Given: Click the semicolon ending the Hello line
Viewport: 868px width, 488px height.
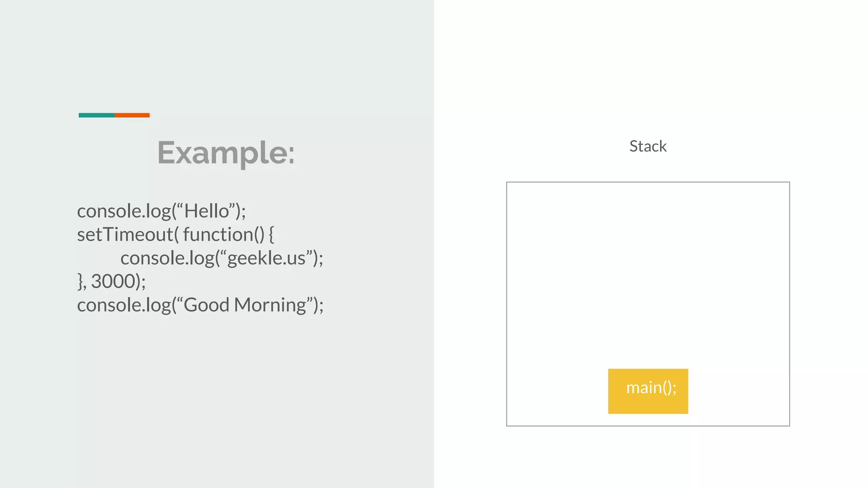Looking at the screenshot, I should click(x=243, y=212).
